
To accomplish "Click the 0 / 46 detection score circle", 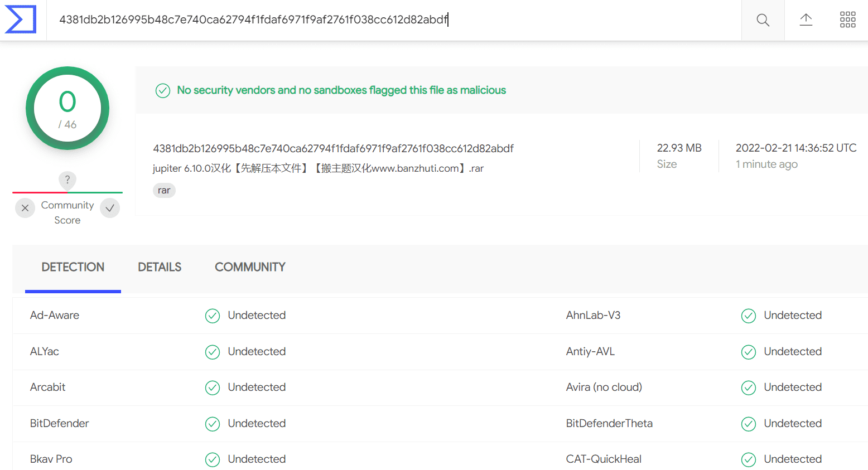I will (67, 108).
